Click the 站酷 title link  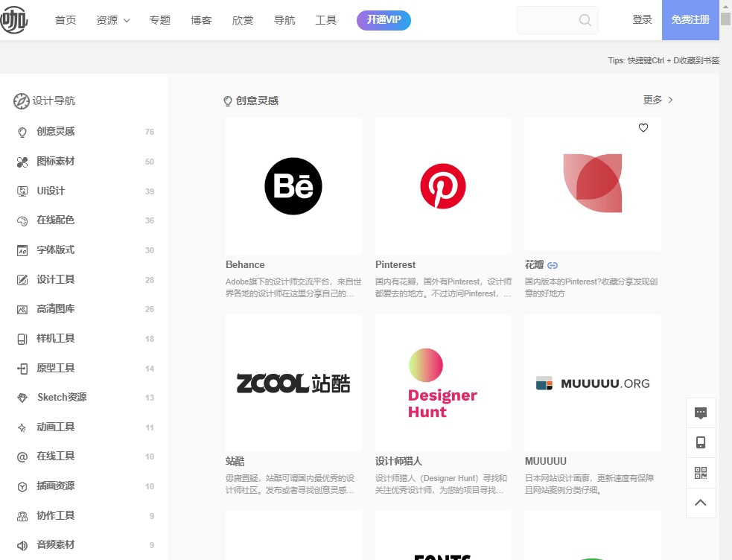[x=235, y=462]
